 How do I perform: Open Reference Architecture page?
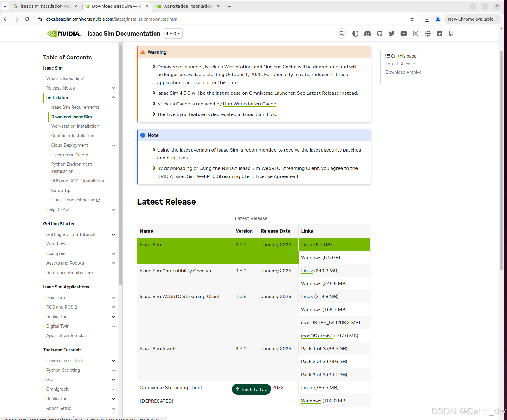69,273
